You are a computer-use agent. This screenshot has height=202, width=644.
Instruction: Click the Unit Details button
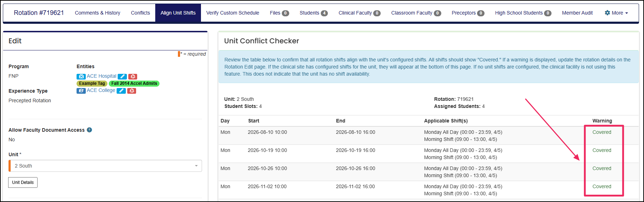coord(23,182)
